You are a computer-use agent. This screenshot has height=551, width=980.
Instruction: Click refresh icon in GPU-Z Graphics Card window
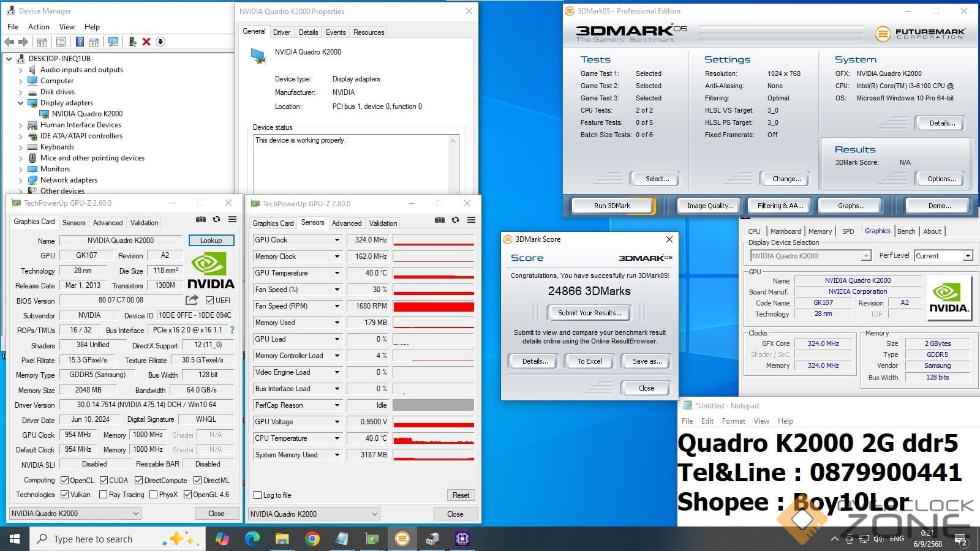coord(216,219)
